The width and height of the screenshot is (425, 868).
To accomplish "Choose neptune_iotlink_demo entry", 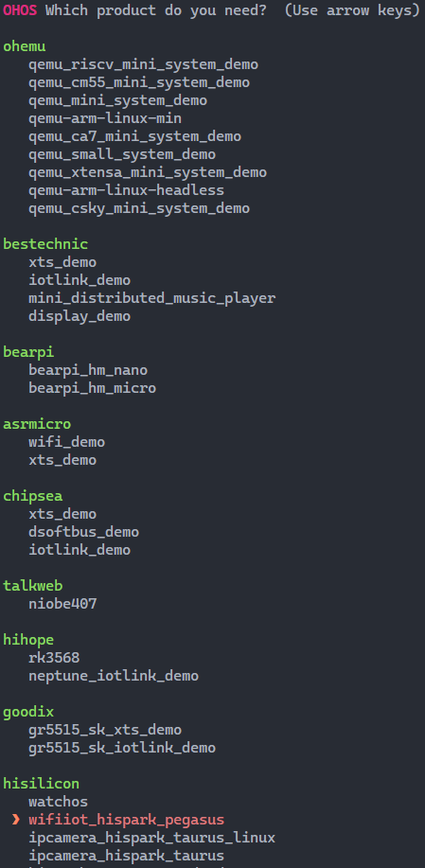I will pyautogui.click(x=114, y=676).
